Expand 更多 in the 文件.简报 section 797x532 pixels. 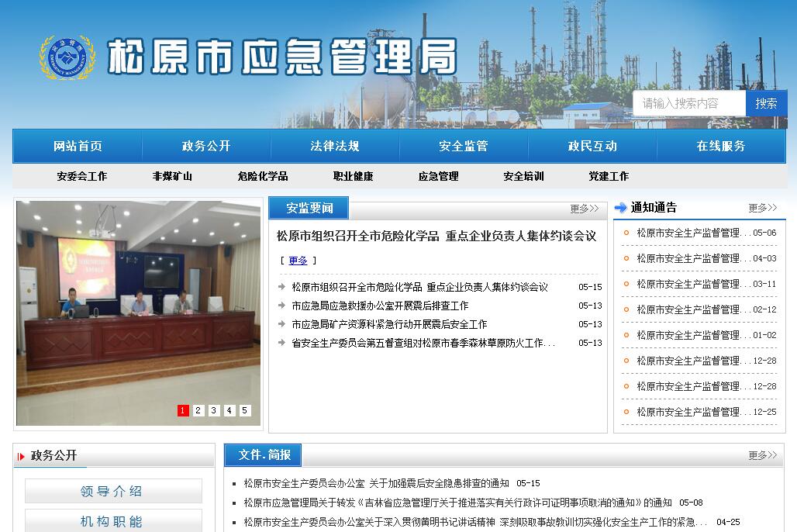point(762,455)
